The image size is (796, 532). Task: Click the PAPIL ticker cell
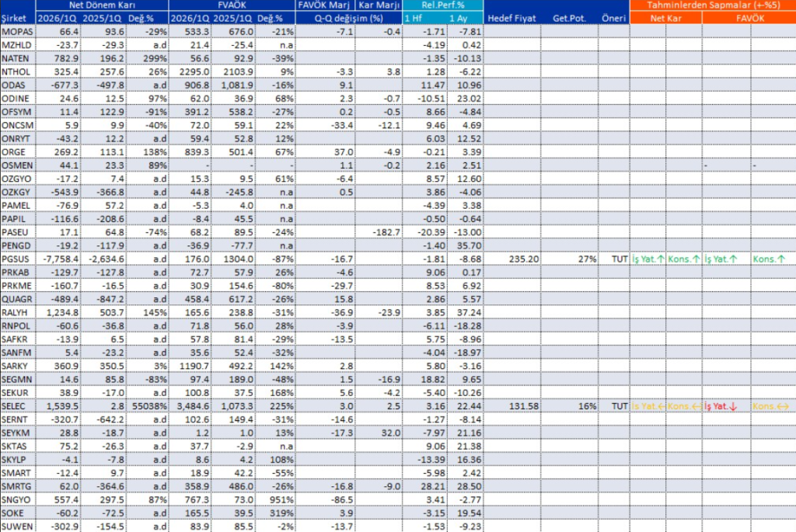(x=17, y=219)
